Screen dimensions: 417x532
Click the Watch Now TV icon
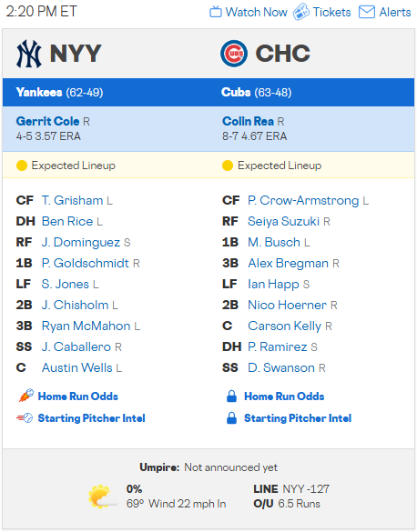coord(215,12)
